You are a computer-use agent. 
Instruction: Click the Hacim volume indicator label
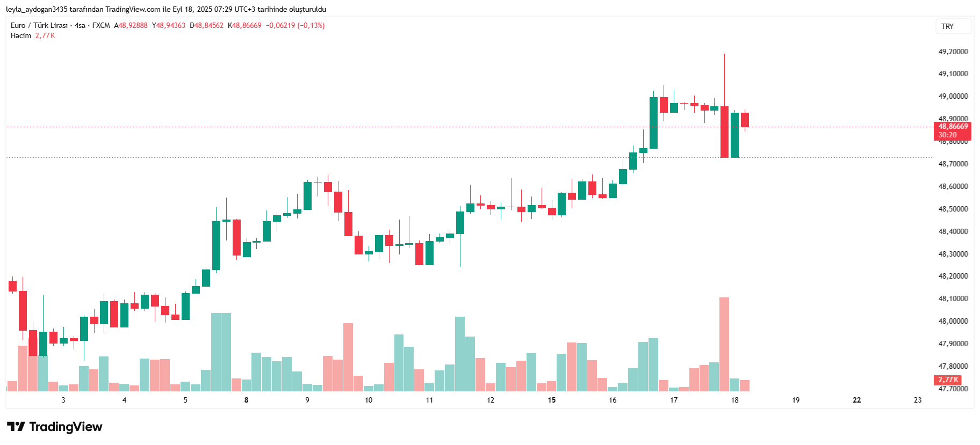click(21, 35)
